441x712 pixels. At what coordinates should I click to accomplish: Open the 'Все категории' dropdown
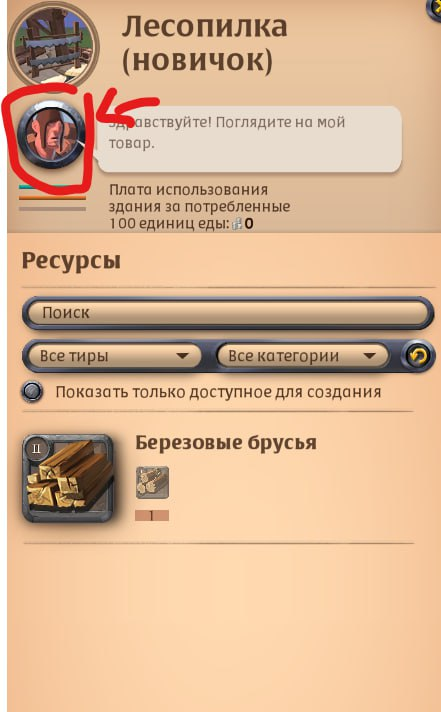pyautogui.click(x=302, y=356)
